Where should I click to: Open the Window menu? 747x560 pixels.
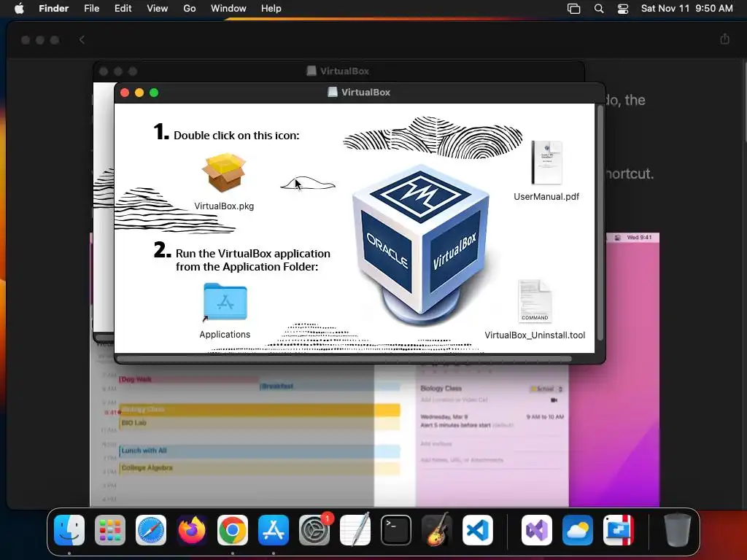click(228, 8)
